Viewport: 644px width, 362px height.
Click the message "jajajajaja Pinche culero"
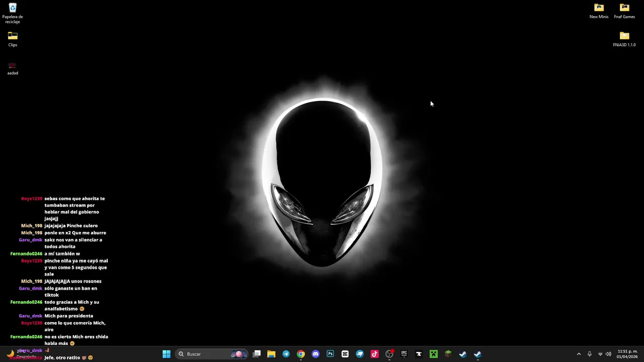tap(71, 226)
